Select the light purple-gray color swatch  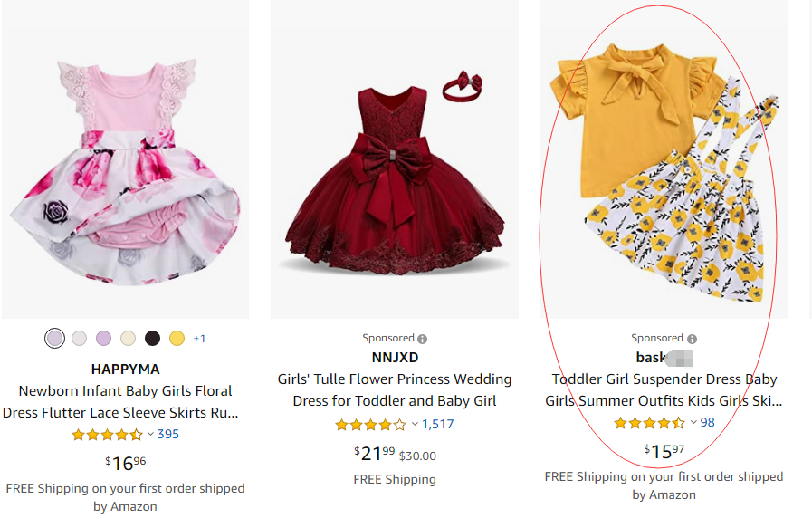click(54, 339)
